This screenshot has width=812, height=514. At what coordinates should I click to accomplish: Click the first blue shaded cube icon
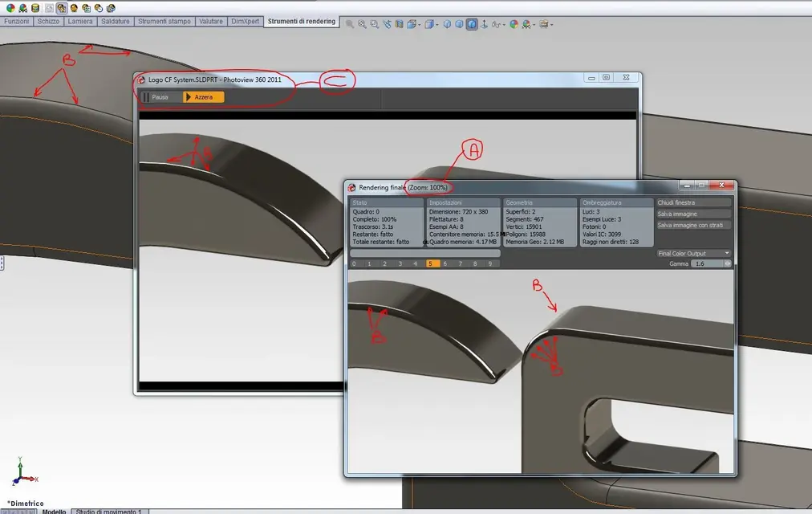click(x=448, y=24)
